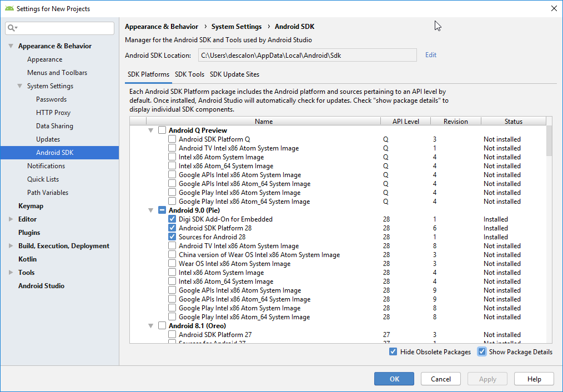Image resolution: width=563 pixels, height=392 pixels.
Task: Confirm with the OK button
Action: point(394,379)
